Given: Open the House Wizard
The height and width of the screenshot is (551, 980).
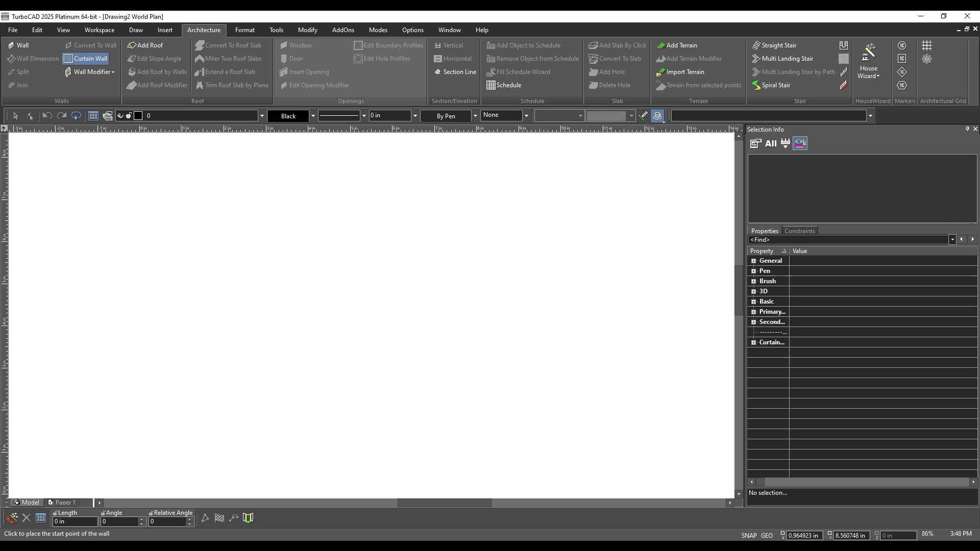Looking at the screenshot, I should point(868,61).
